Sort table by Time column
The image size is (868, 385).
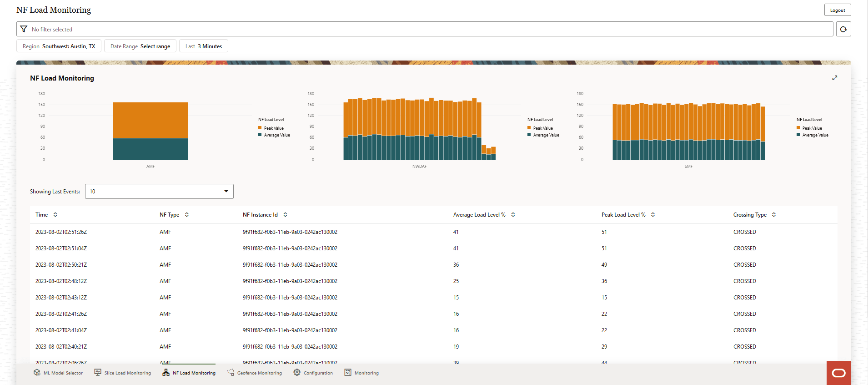pos(55,215)
